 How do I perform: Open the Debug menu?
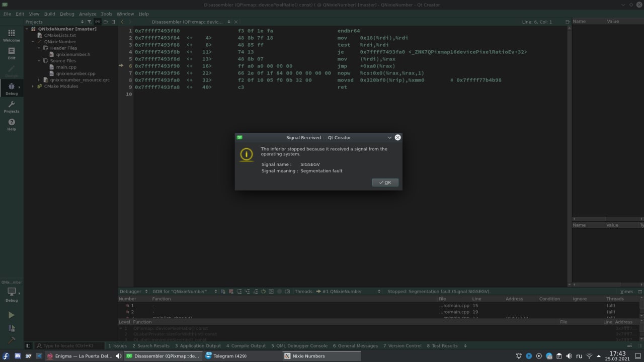click(x=67, y=14)
